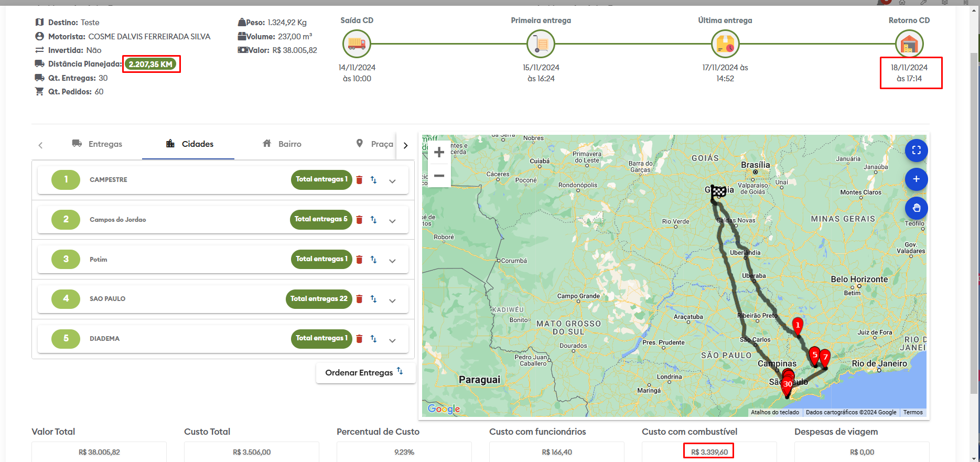This screenshot has height=462, width=980.
Task: Click the Ordenar Entregas button
Action: tap(365, 372)
